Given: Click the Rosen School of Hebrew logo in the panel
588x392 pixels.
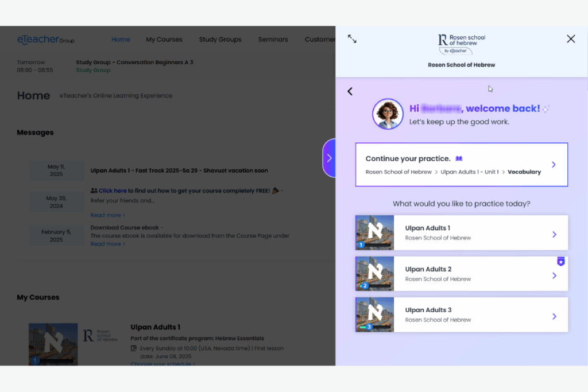Looking at the screenshot, I should pyautogui.click(x=461, y=45).
